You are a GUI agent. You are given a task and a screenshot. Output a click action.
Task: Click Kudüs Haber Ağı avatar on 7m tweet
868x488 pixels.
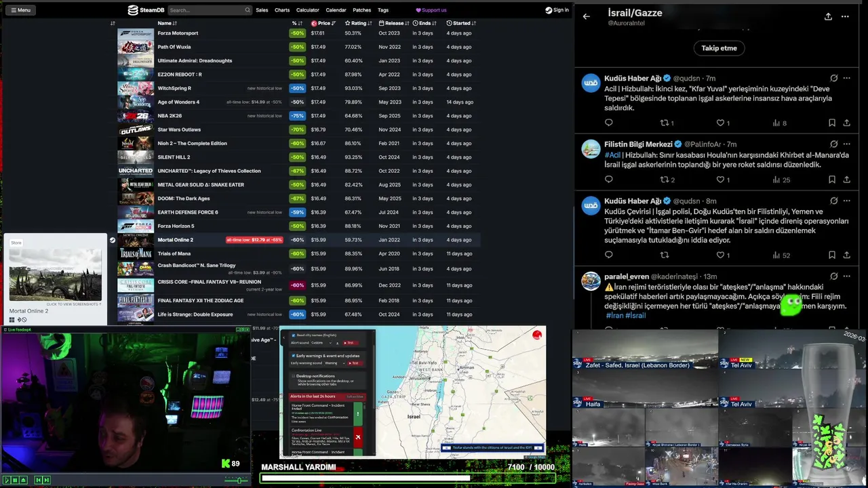point(591,83)
